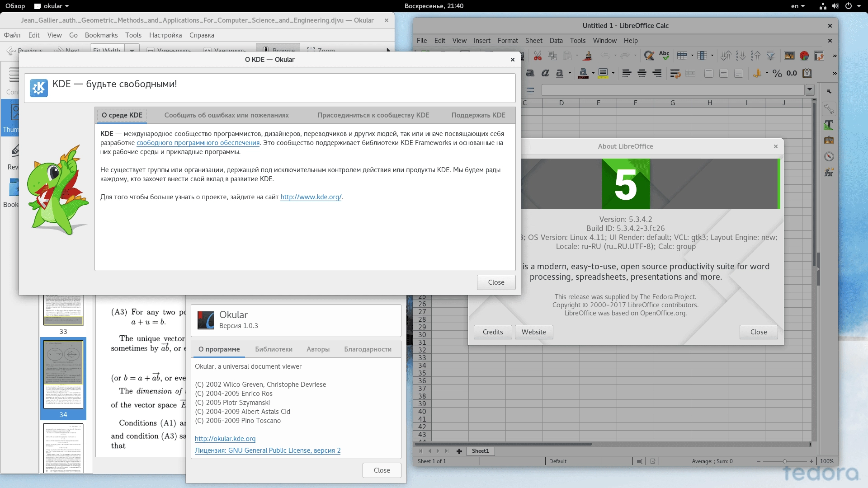Click the Wrap Text icon in Calc
Image resolution: width=868 pixels, height=488 pixels.
point(675,73)
